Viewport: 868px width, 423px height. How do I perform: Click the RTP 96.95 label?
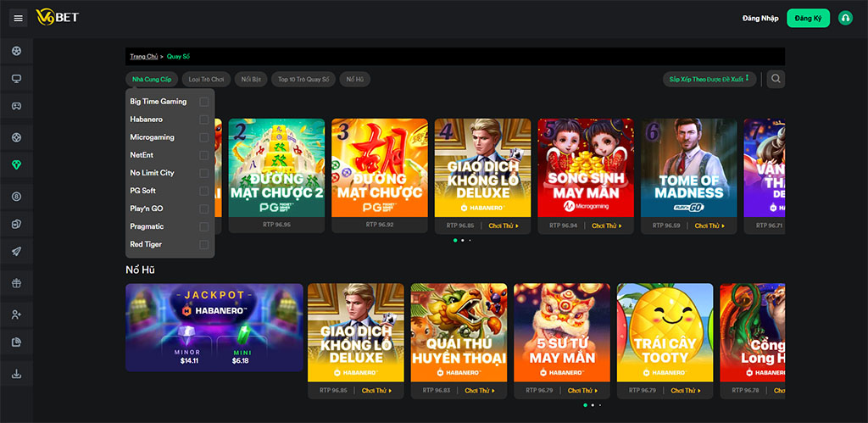pos(277,225)
